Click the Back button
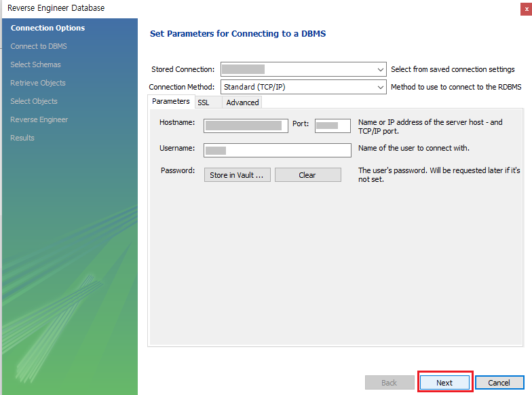 (x=389, y=383)
